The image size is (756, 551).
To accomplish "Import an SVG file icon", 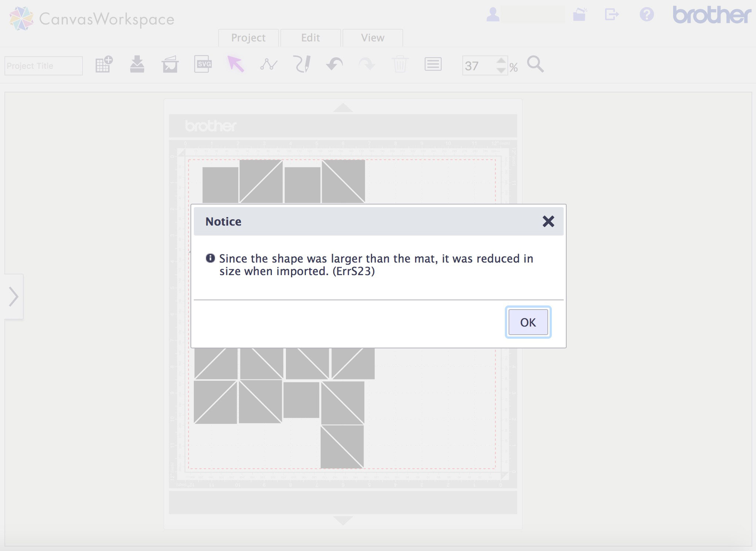I will (203, 64).
